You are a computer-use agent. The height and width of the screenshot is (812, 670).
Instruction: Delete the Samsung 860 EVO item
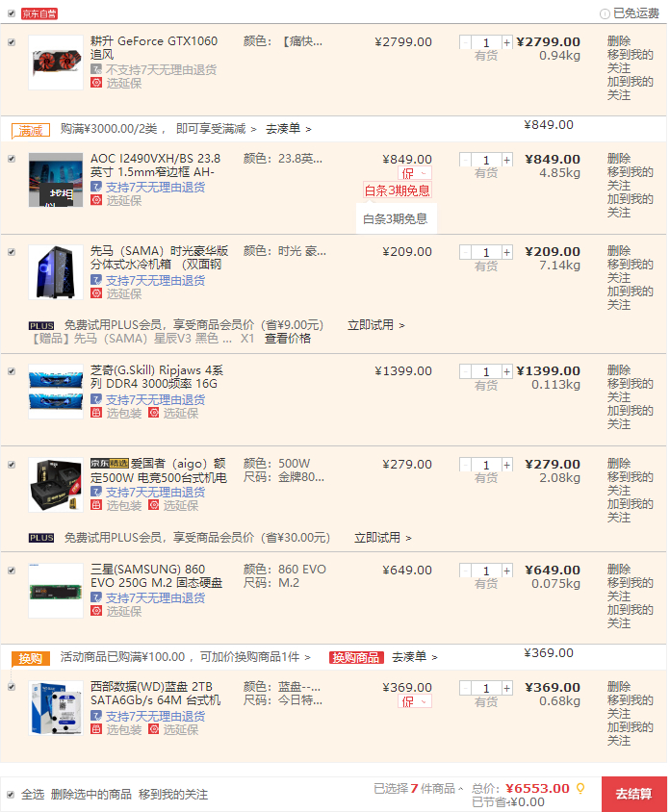(x=619, y=569)
